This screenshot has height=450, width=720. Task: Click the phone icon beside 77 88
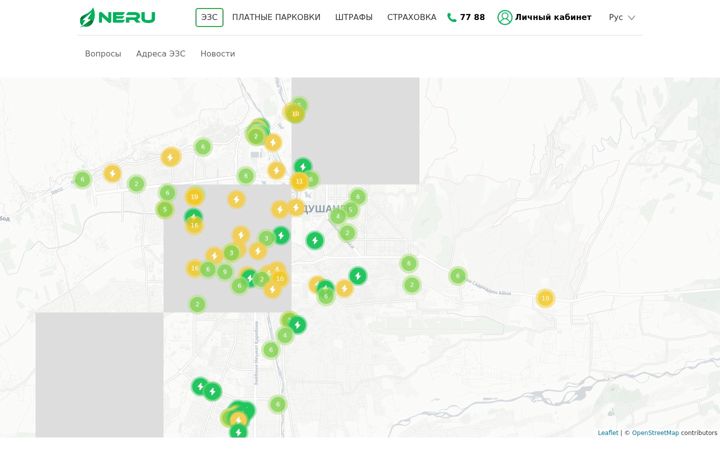(452, 17)
